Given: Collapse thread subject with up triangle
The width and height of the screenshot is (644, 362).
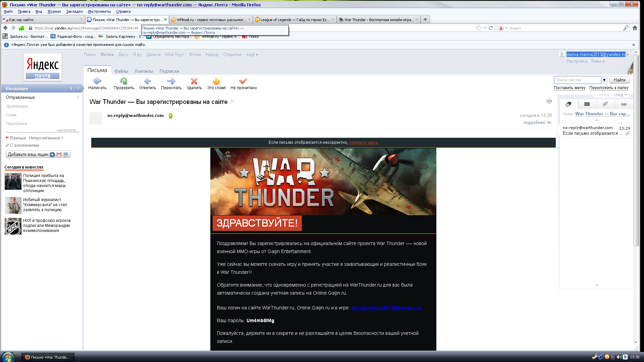Looking at the screenshot, I should pyautogui.click(x=597, y=120).
